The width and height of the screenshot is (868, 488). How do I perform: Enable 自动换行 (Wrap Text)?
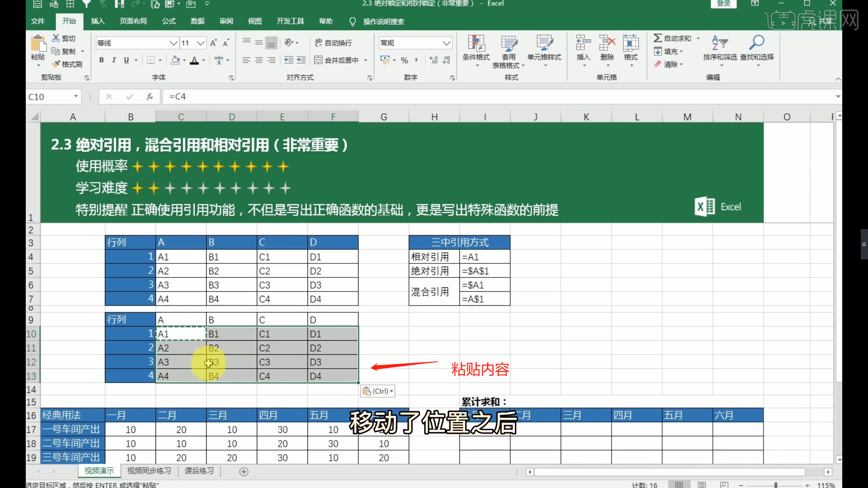coord(332,42)
